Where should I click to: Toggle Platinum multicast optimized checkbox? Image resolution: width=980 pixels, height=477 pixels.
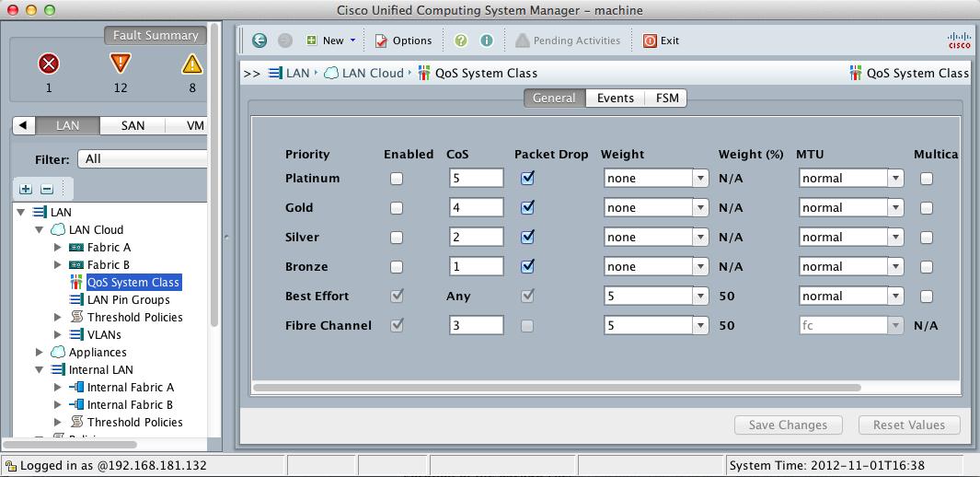pos(927,179)
